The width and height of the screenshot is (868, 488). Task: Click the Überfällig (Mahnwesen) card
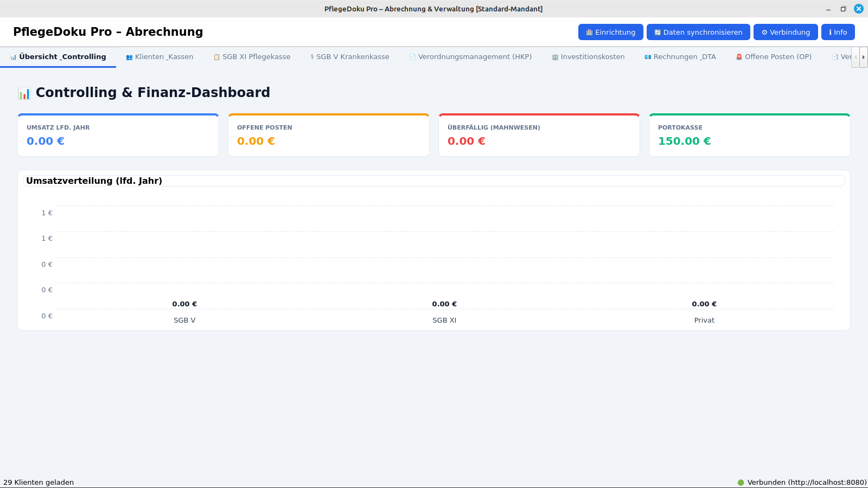(x=539, y=136)
